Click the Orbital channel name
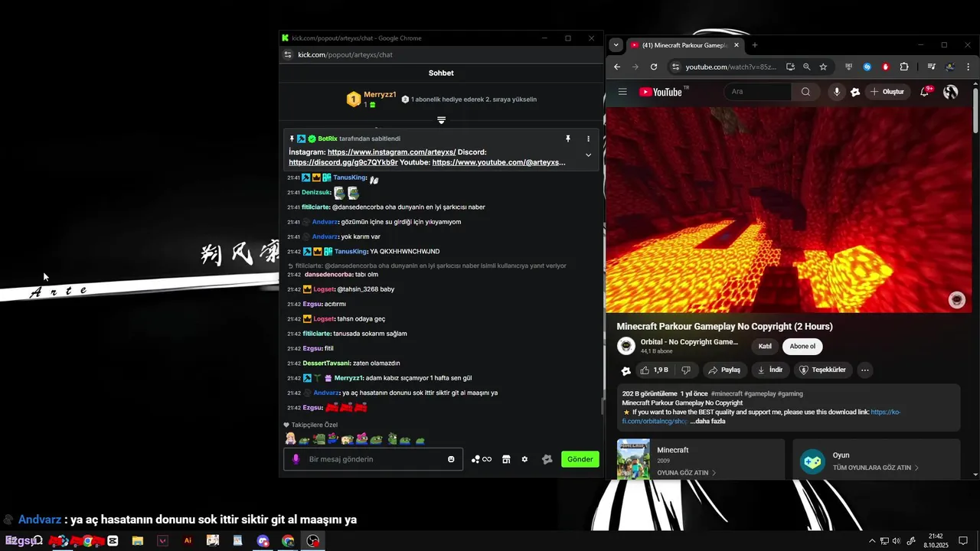This screenshot has height=551, width=980. tap(689, 341)
